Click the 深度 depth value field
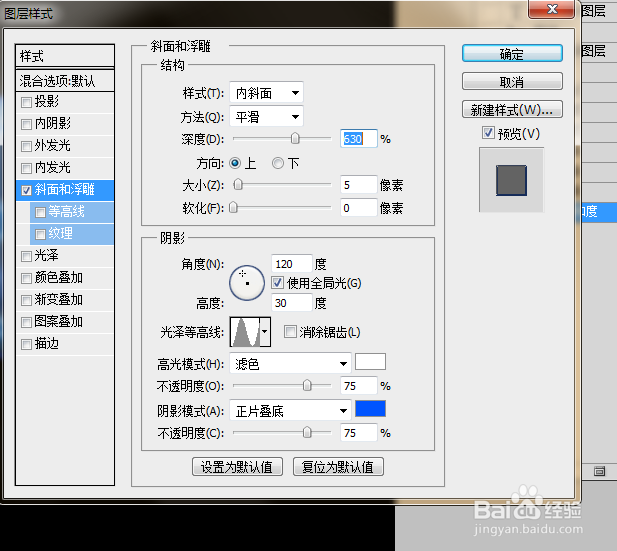 click(x=358, y=139)
